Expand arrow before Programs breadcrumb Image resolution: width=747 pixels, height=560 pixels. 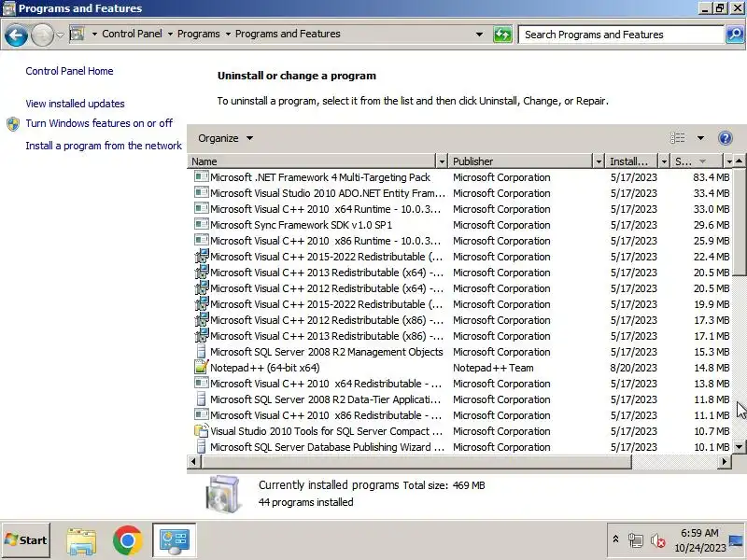click(170, 34)
